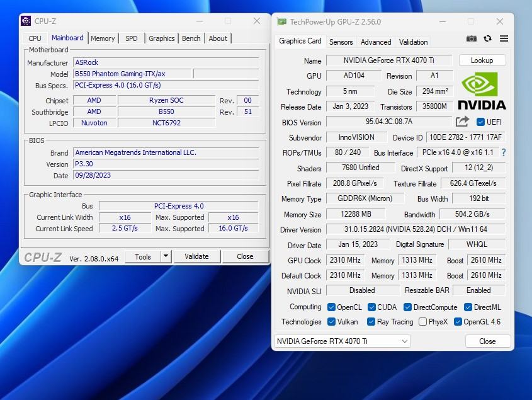Click the Validate button in CPU-Z
This screenshot has height=400, width=532.
197,256
